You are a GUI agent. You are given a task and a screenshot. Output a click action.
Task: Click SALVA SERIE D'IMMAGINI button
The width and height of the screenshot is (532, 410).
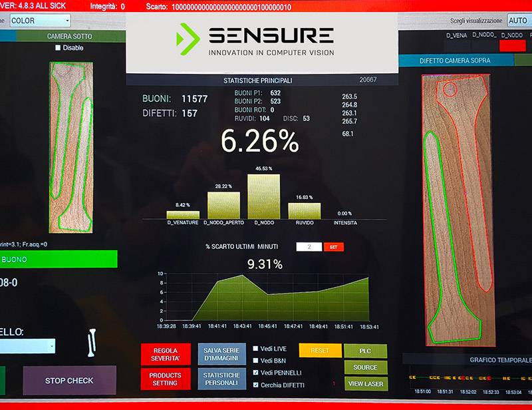[x=221, y=354]
